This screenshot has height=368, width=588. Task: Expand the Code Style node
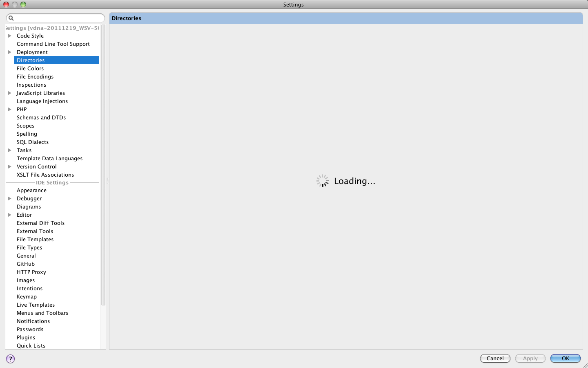10,36
